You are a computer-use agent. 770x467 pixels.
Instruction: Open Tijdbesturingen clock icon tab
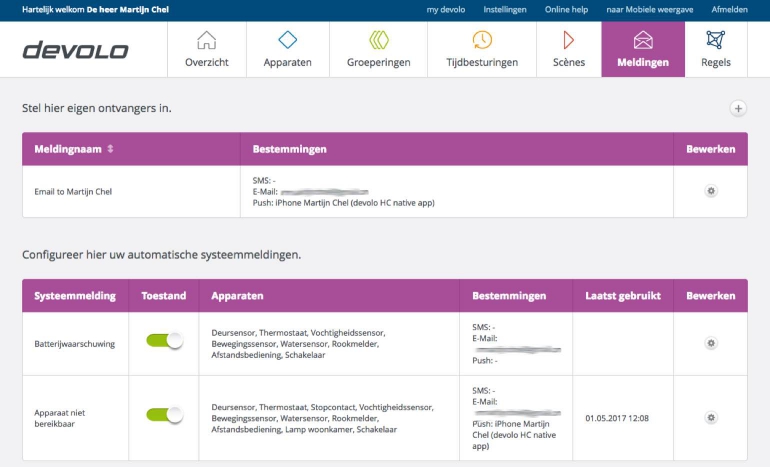482,50
